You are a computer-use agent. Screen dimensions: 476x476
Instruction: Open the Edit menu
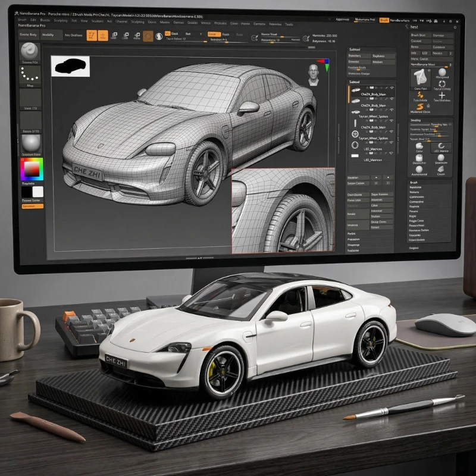click(x=33, y=20)
